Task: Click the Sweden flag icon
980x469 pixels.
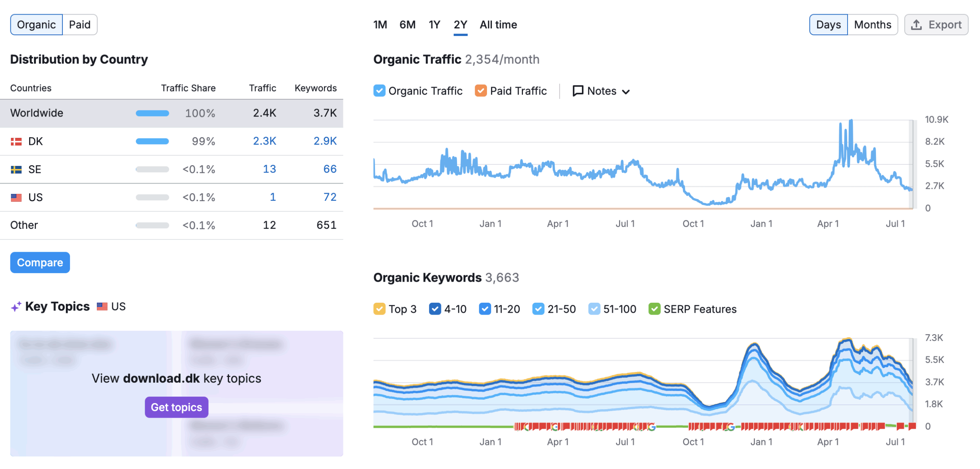Action: coord(16,170)
